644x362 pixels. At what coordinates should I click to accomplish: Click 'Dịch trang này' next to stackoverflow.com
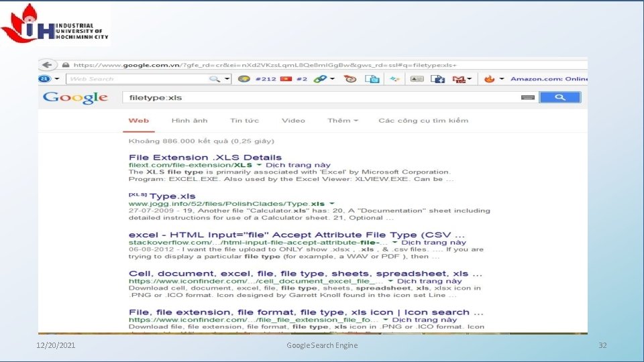click(434, 243)
